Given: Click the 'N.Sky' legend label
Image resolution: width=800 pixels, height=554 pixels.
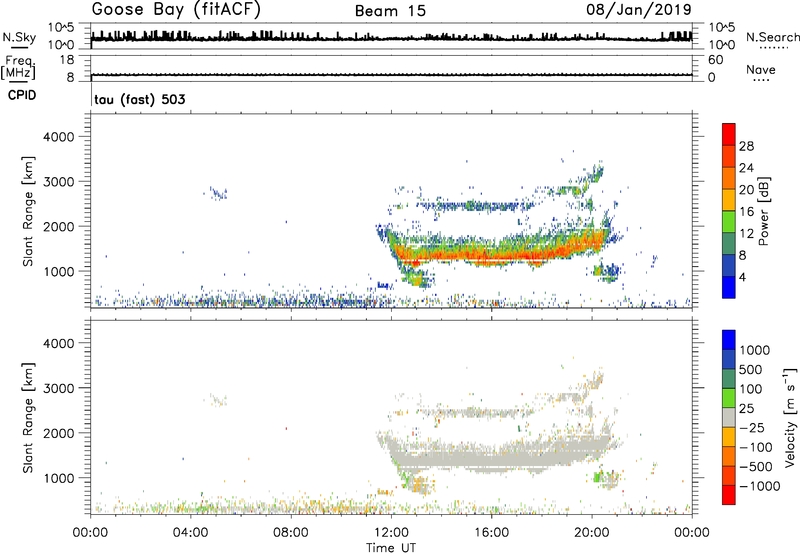Looking at the screenshot, I should 19,38.
